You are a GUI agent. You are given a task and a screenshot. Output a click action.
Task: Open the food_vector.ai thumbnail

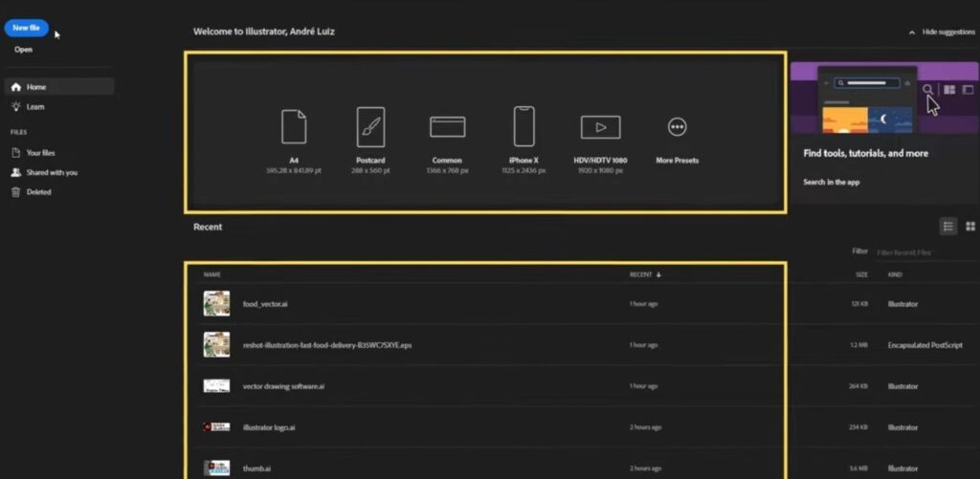pyautogui.click(x=216, y=303)
